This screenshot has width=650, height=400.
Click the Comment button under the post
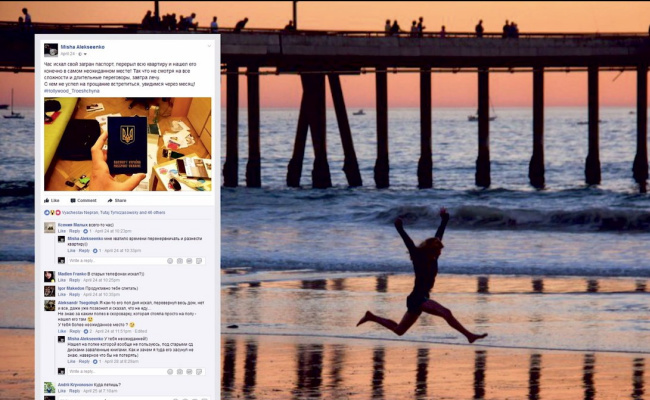(84, 200)
